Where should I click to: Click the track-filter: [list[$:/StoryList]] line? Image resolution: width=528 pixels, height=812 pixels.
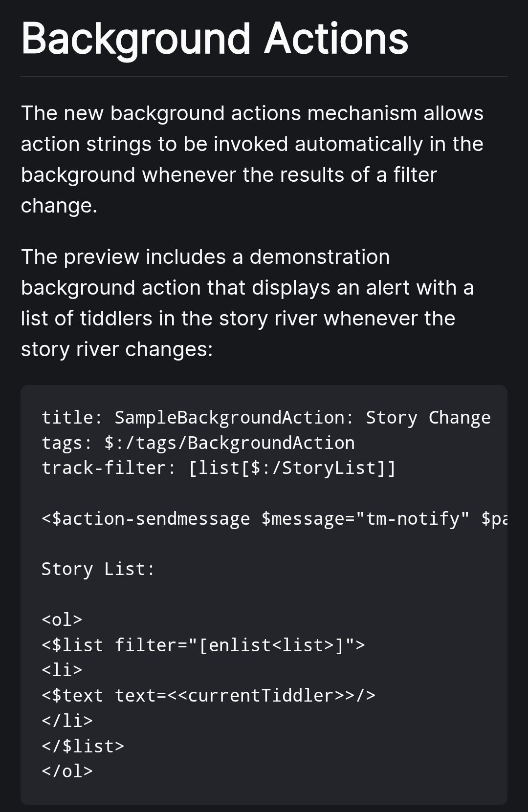coord(219,468)
